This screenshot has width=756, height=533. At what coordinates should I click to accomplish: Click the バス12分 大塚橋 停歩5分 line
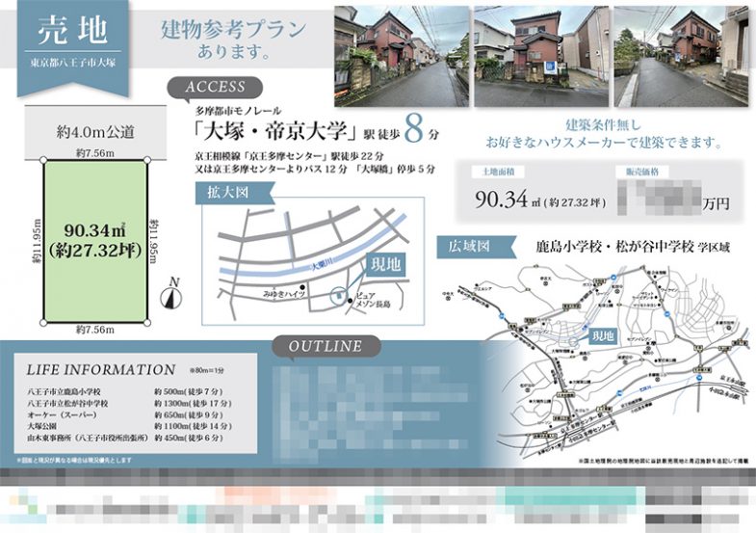click(x=314, y=170)
